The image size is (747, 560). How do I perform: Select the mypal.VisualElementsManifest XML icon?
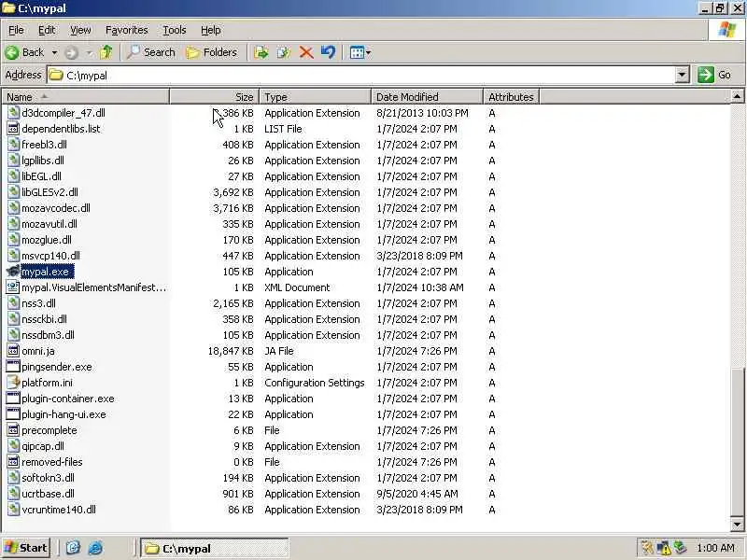point(13,287)
